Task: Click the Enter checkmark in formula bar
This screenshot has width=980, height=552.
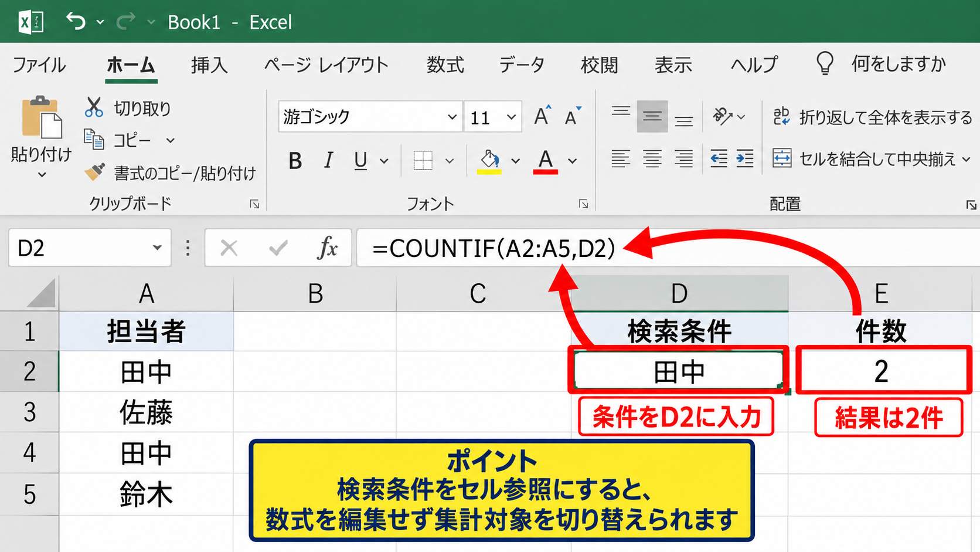Action: click(x=278, y=248)
